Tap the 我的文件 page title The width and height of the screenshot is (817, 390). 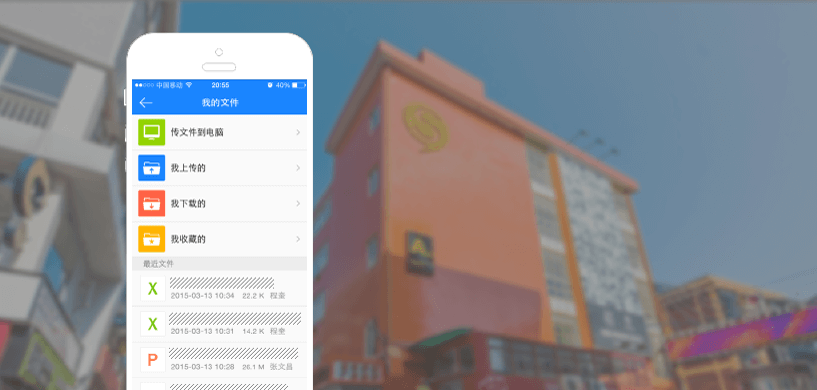[220, 103]
